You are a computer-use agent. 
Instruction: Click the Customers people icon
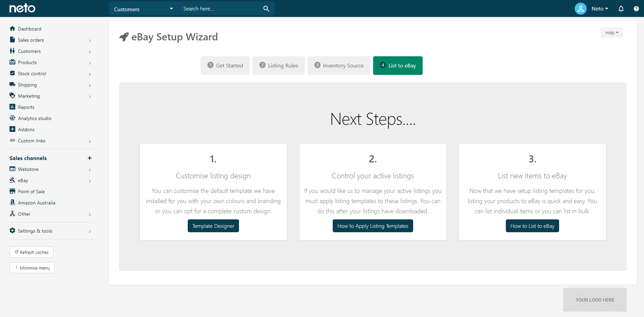point(13,51)
